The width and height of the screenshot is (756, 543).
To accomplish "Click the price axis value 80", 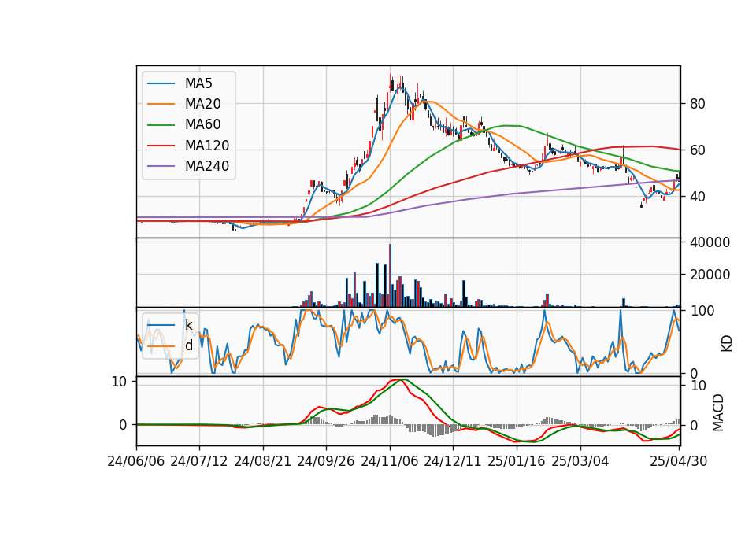I will [698, 104].
